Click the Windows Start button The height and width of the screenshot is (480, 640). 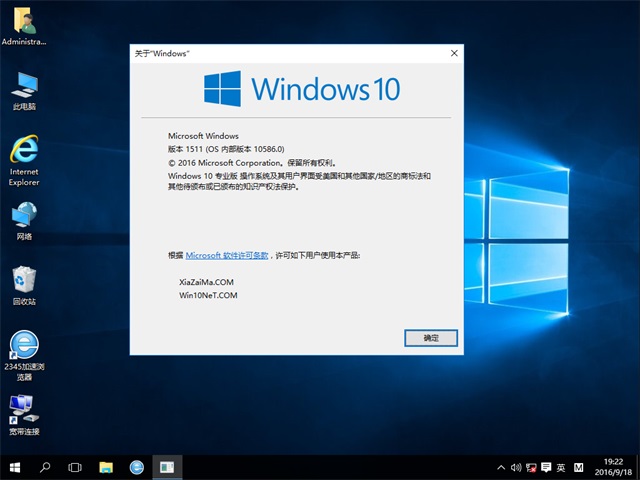click(15, 467)
